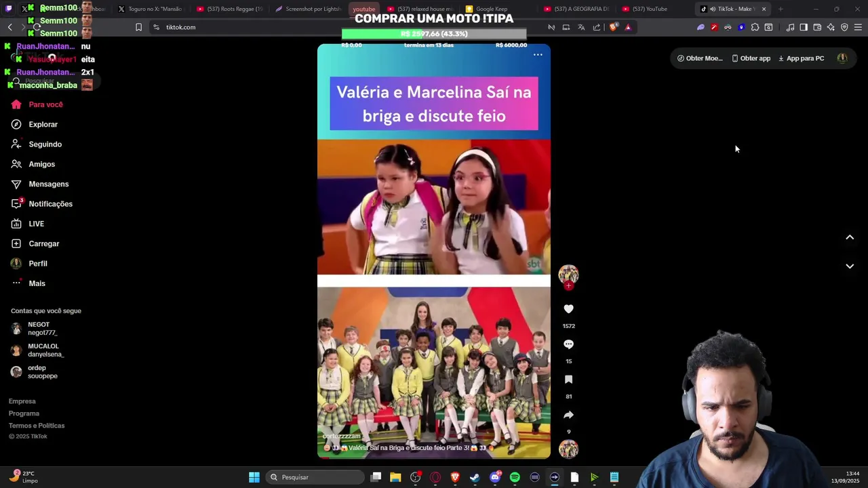The width and height of the screenshot is (868, 488).
Task: Click browser share page icon
Action: coord(597,27)
